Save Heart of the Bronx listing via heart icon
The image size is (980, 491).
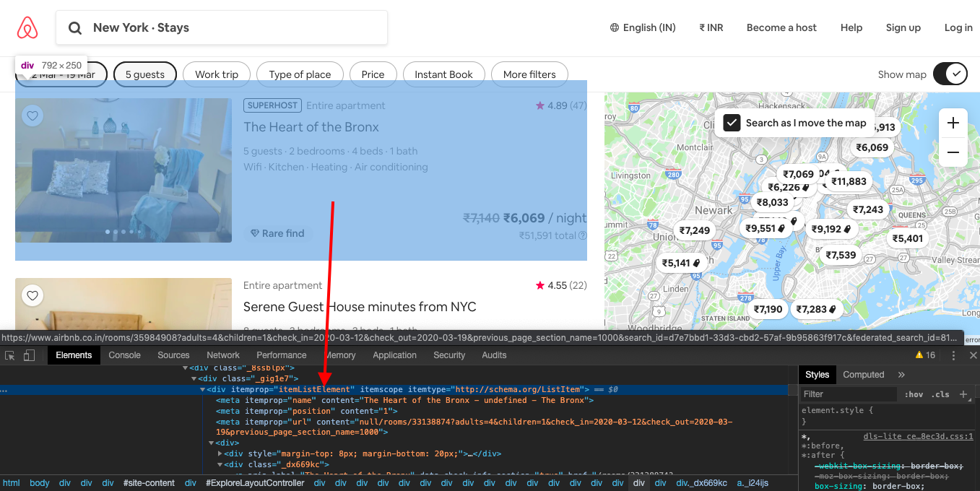[32, 116]
